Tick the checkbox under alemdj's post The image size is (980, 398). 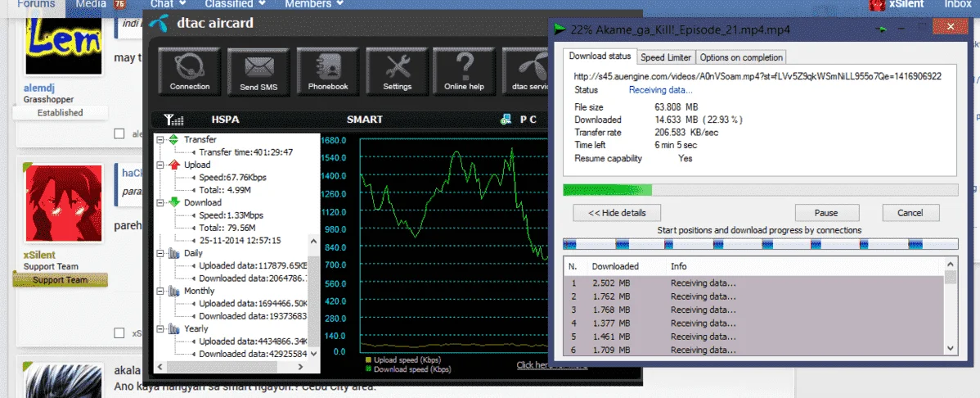point(119,133)
